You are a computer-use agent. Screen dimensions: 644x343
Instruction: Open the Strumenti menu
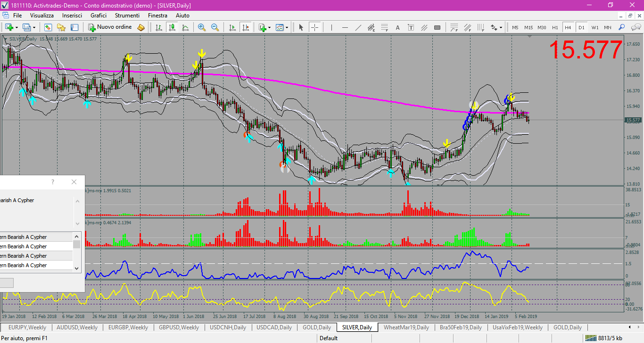(x=127, y=16)
